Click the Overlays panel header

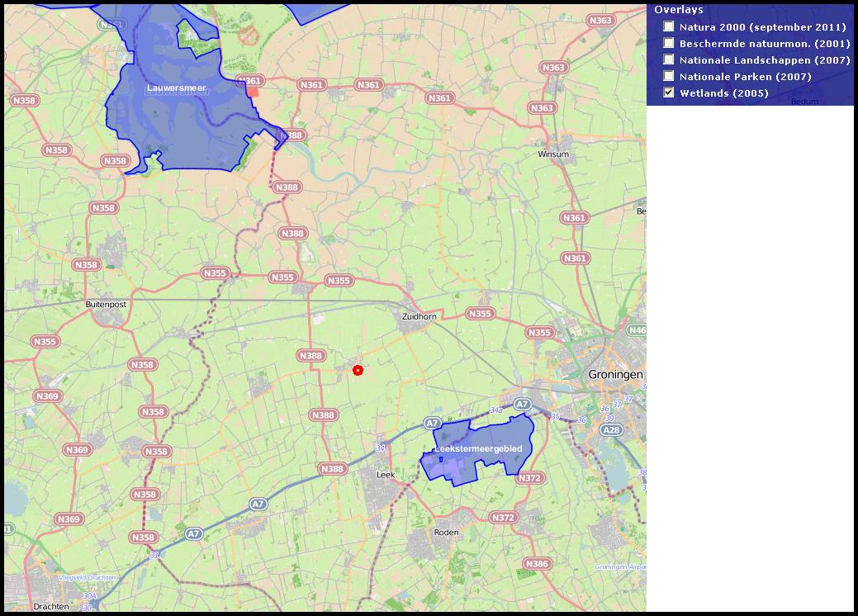[679, 10]
